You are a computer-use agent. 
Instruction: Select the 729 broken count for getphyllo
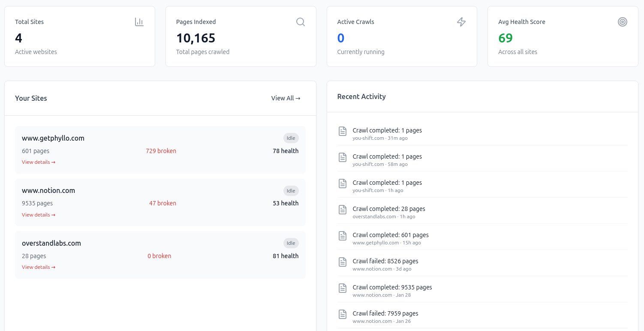coord(161,150)
